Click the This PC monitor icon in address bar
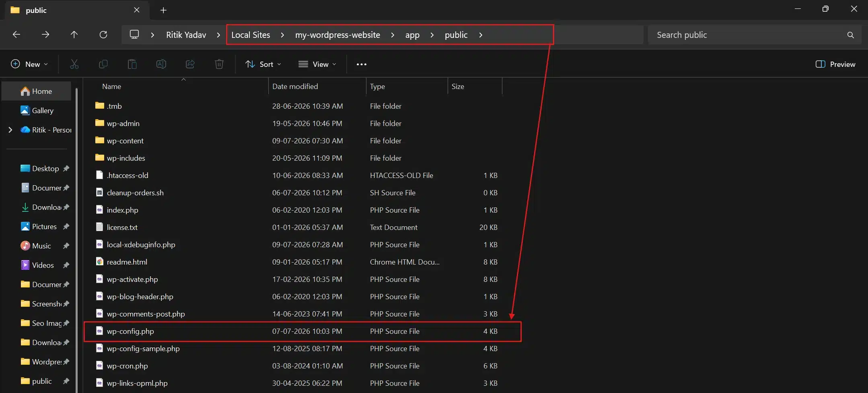Image resolution: width=868 pixels, height=393 pixels. [x=134, y=35]
